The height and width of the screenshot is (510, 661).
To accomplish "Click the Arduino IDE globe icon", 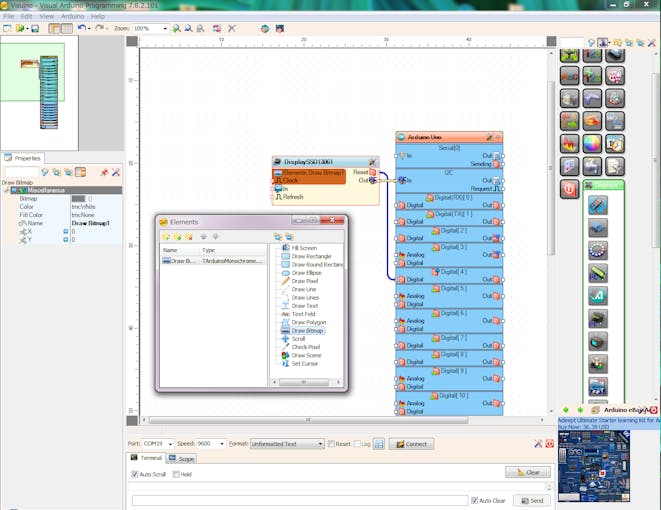I will pos(265,28).
